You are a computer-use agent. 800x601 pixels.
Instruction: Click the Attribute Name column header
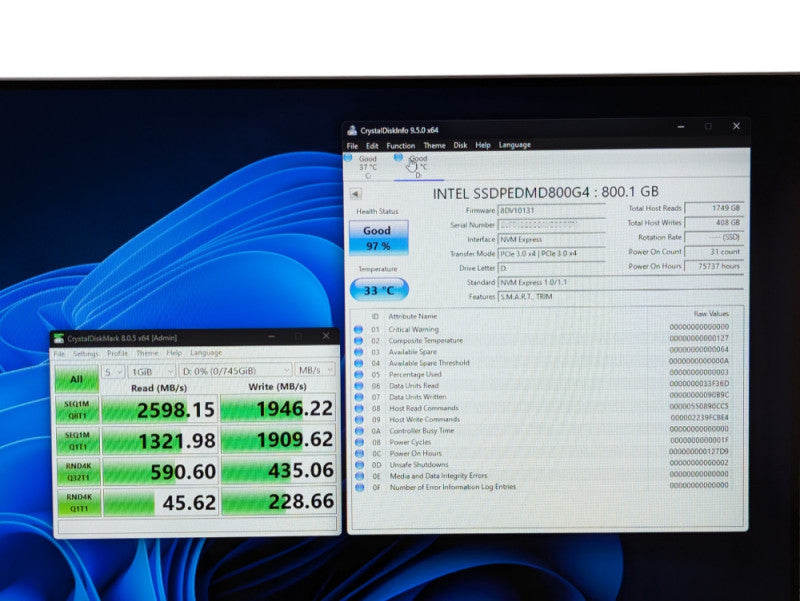point(412,316)
